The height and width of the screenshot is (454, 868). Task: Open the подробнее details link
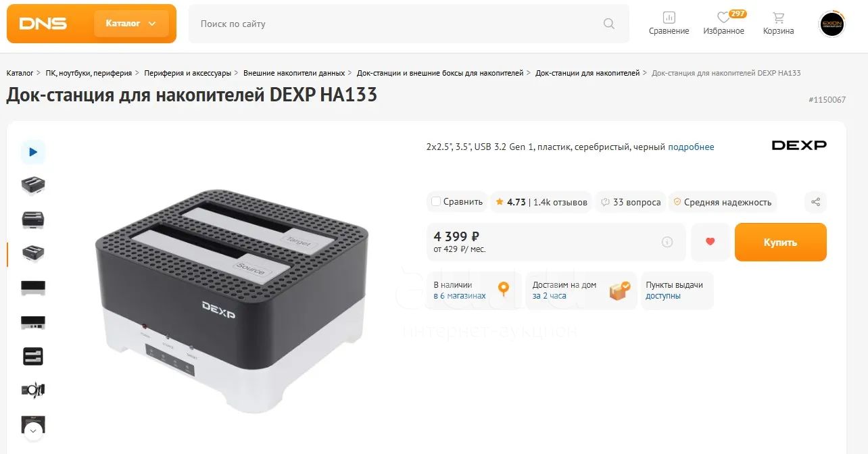coord(691,147)
